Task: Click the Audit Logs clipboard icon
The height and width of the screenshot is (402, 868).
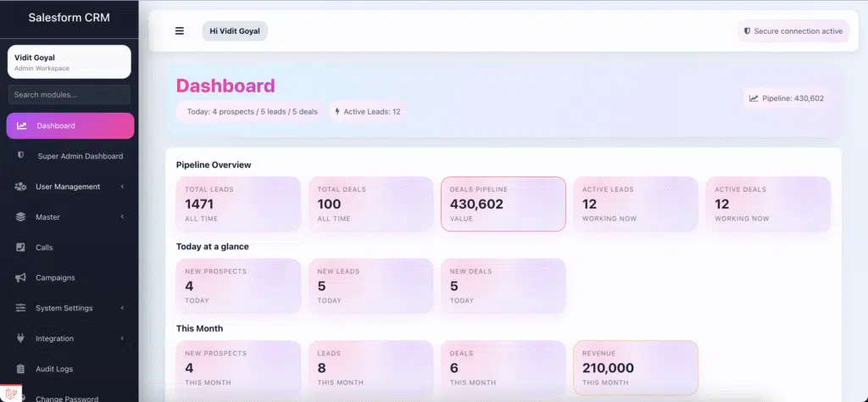Action: click(x=21, y=369)
